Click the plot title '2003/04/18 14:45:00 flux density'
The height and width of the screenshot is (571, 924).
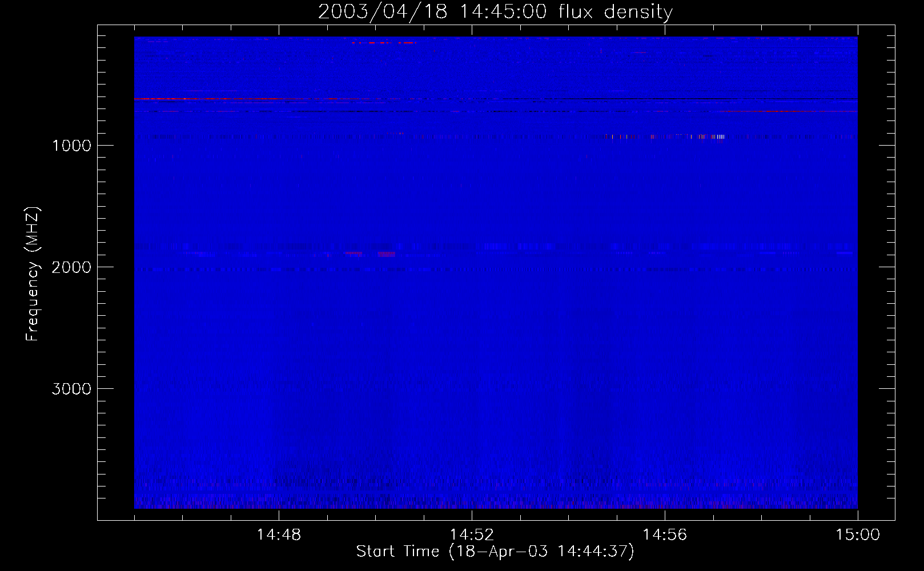pyautogui.click(x=495, y=12)
